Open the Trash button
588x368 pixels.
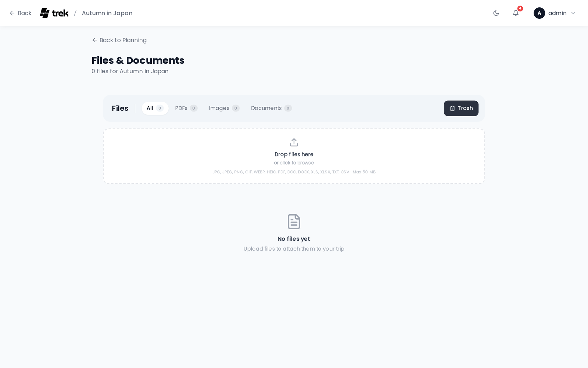tap(461, 108)
